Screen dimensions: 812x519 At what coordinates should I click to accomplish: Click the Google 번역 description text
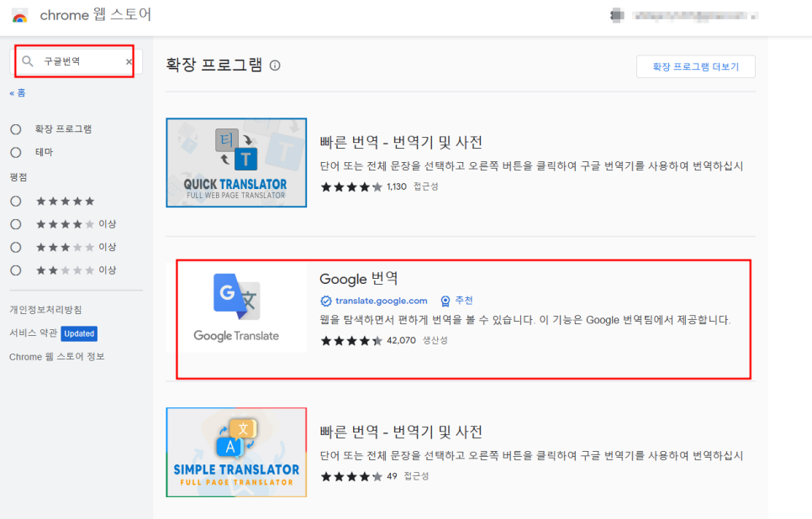click(x=525, y=320)
